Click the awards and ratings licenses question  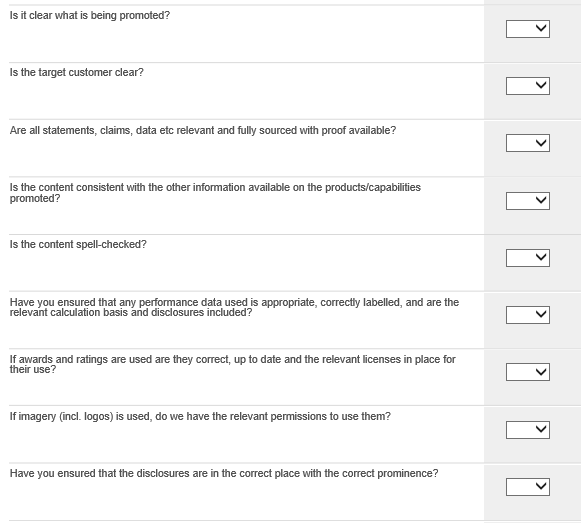232,364
